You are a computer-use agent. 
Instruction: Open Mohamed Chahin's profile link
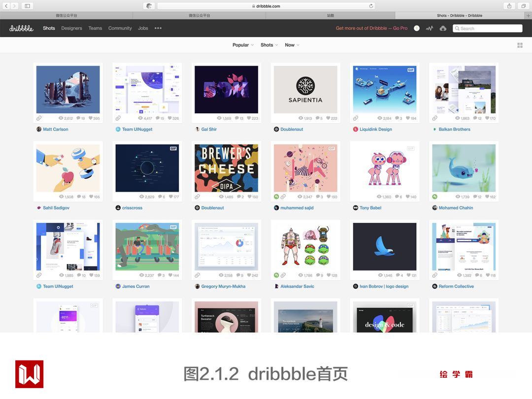(456, 208)
